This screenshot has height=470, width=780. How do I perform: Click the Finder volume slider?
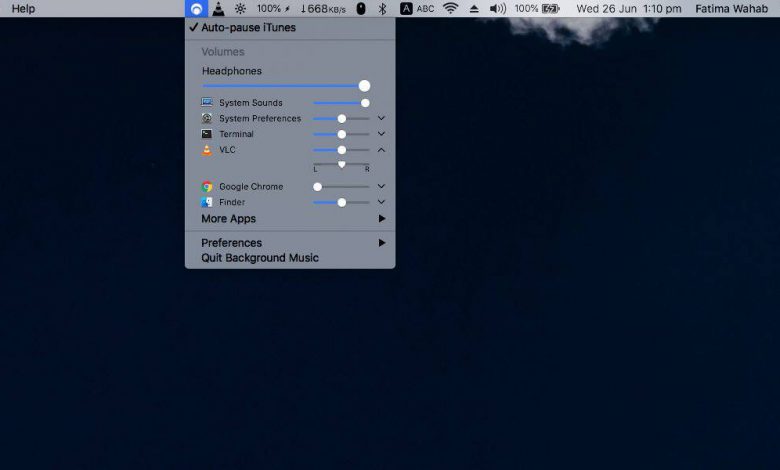click(341, 202)
